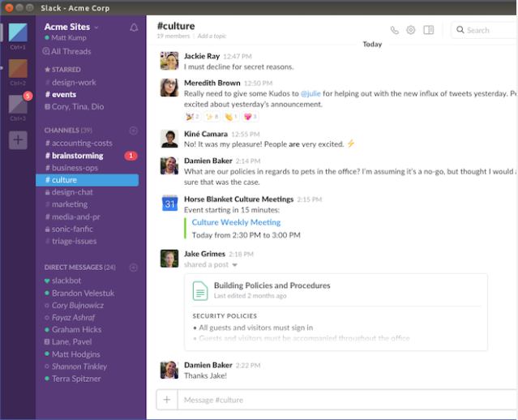The height and width of the screenshot is (420, 518).
Task: Open the private design-chat channel
Action: 69,192
